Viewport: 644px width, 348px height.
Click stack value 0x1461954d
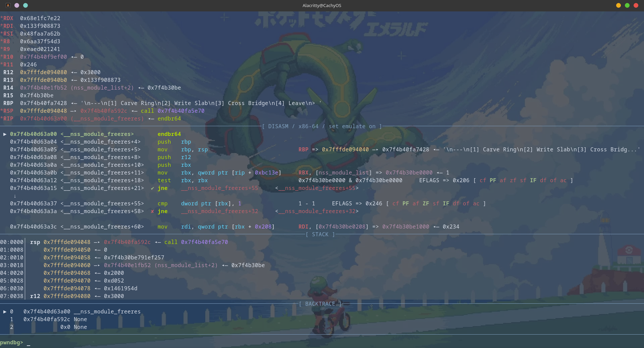pos(121,288)
